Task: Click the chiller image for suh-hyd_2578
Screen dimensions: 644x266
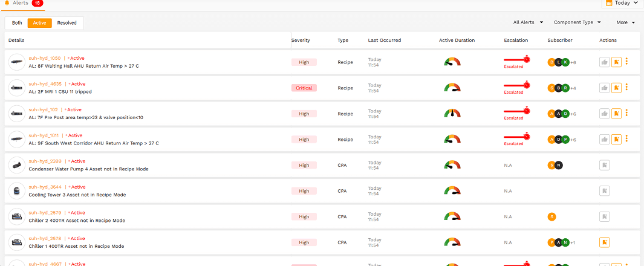Action: click(x=17, y=242)
